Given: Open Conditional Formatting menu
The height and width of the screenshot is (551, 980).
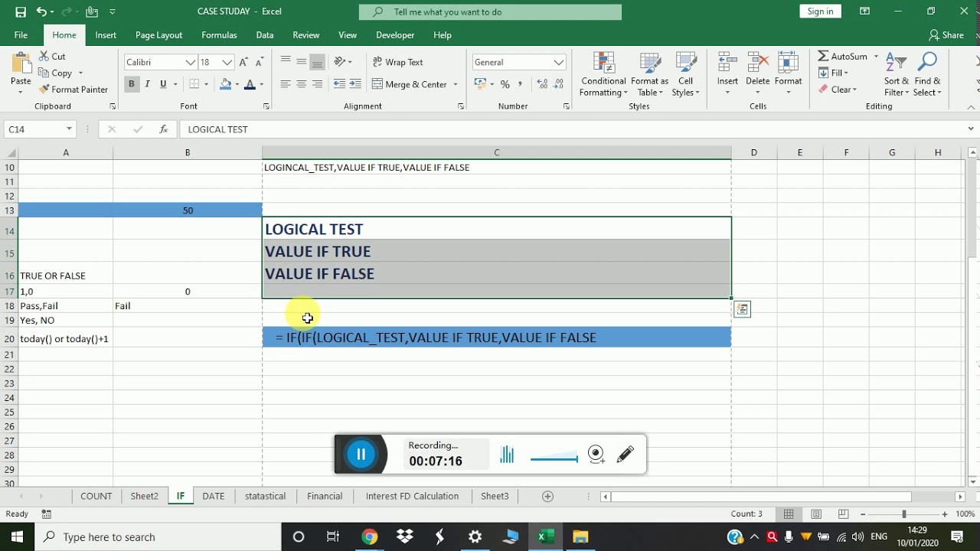Looking at the screenshot, I should click(x=603, y=75).
